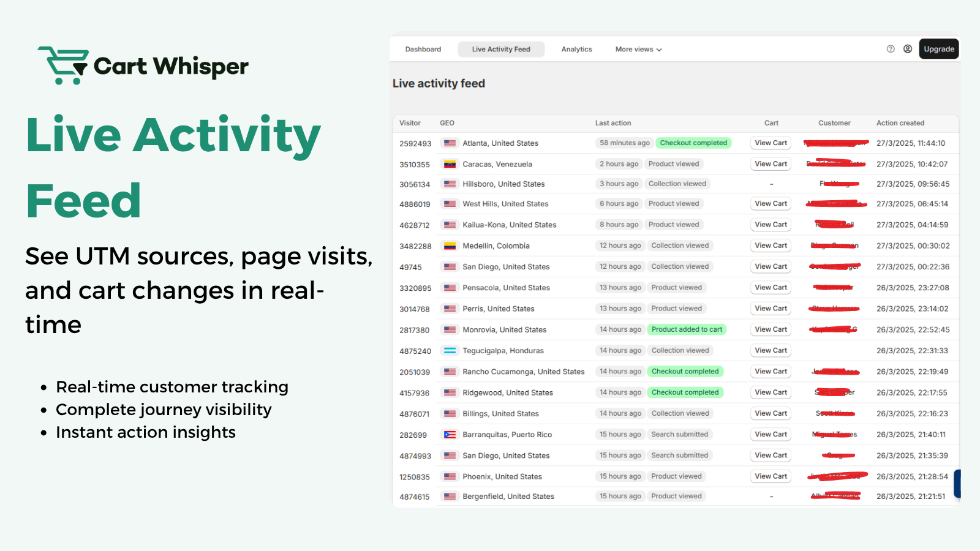Open the user account profile icon
980x551 pixels.
(908, 49)
